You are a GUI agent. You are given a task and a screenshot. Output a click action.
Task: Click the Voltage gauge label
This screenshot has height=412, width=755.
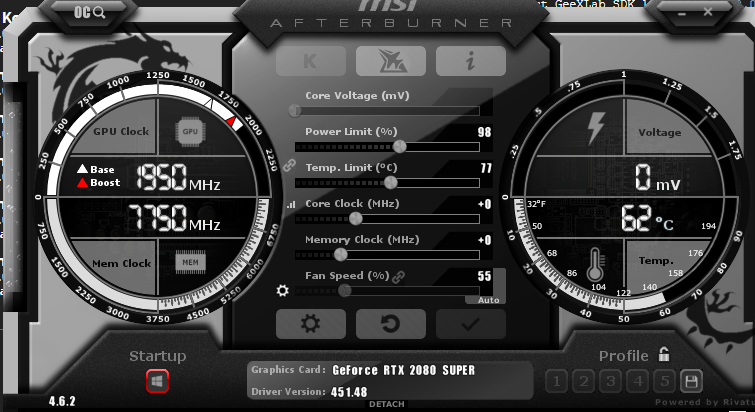660,132
